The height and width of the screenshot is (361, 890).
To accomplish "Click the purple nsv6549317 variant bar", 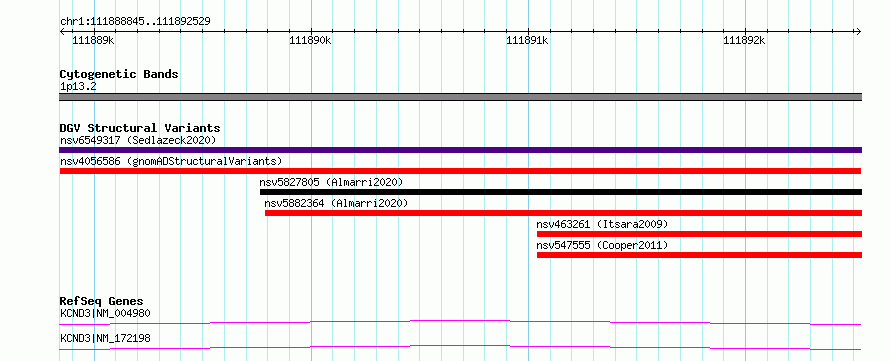I will click(460, 150).
